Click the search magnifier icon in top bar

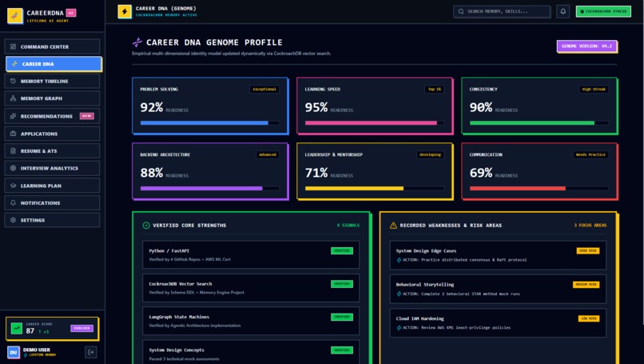pyautogui.click(x=461, y=11)
